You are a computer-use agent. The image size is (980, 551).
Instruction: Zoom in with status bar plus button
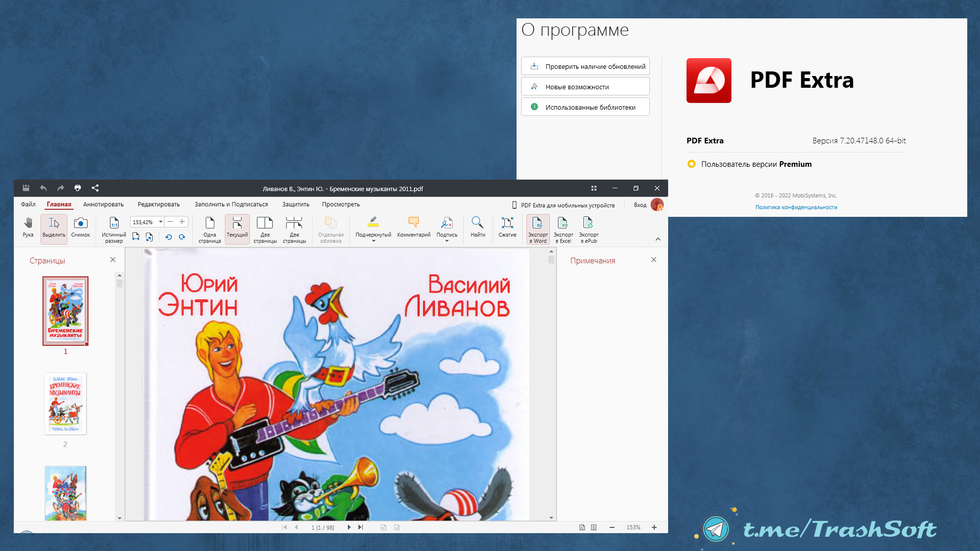[654, 527]
